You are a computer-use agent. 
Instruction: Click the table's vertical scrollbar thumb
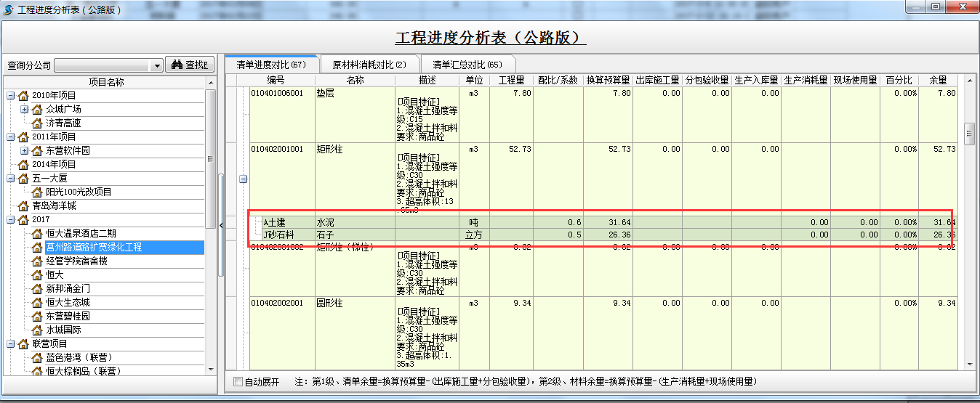coord(968,134)
